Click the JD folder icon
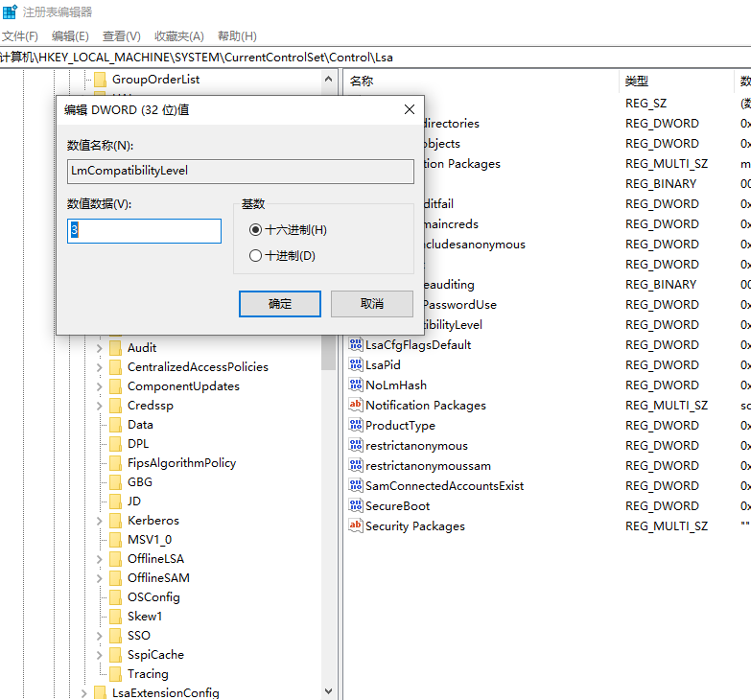The image size is (751, 700). (x=115, y=501)
